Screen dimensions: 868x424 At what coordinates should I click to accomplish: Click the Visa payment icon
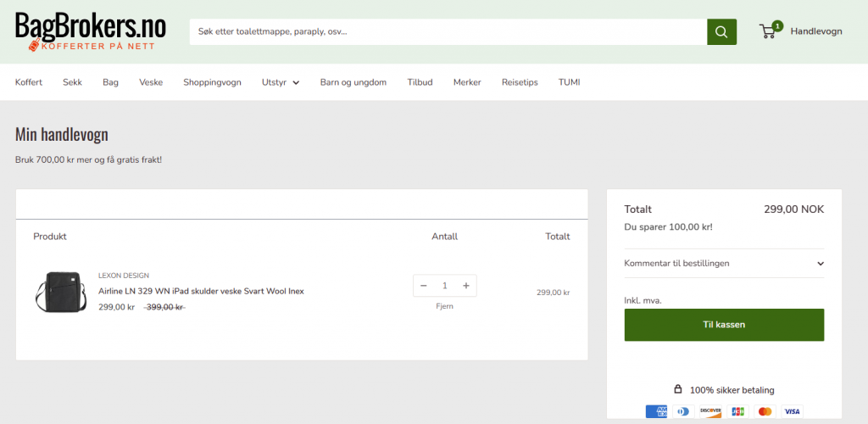pos(793,411)
